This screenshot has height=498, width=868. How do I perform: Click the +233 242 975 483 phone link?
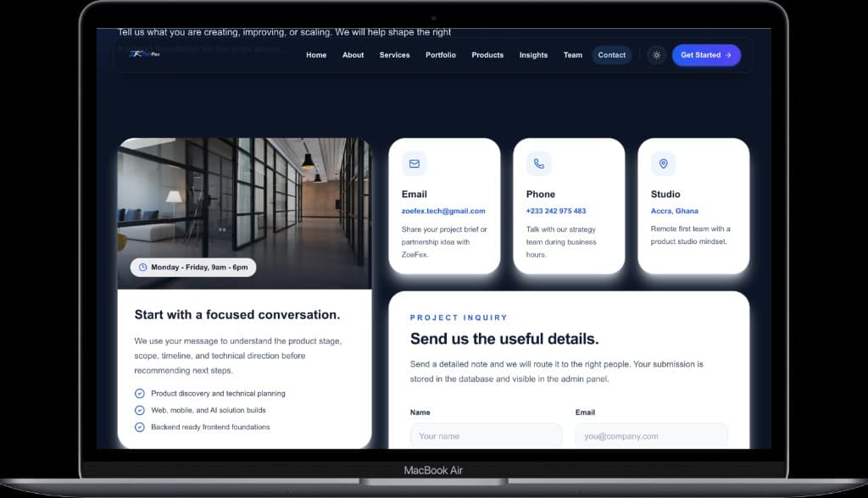pyautogui.click(x=556, y=211)
